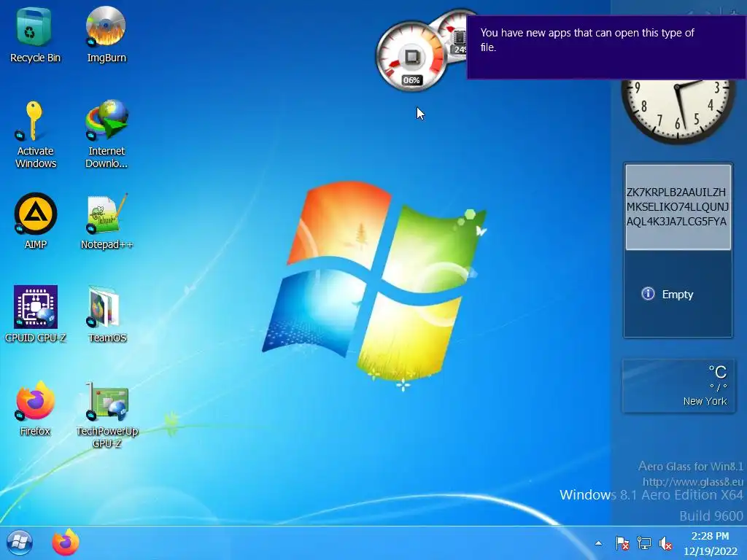Open Internet Download Manager shortcut

pos(107,134)
